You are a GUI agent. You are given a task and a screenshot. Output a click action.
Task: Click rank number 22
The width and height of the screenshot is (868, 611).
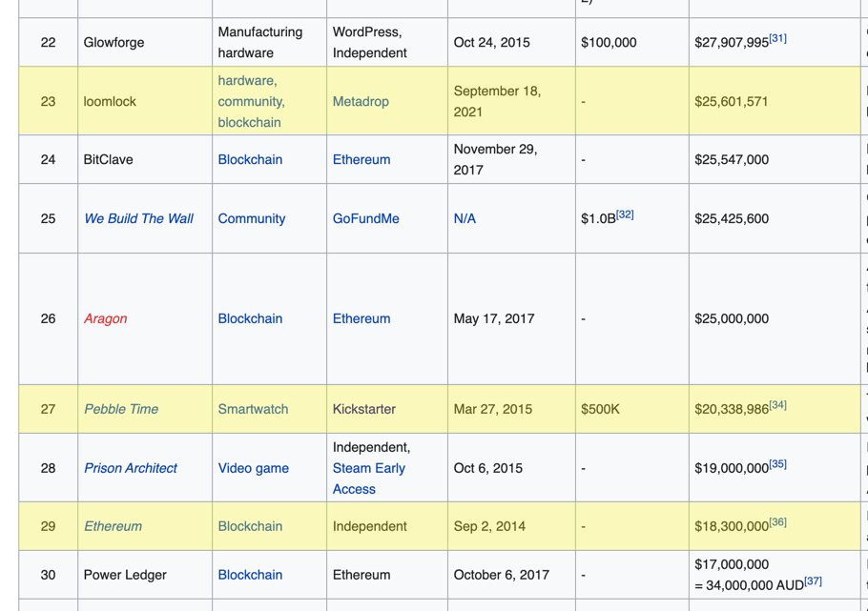point(48,43)
